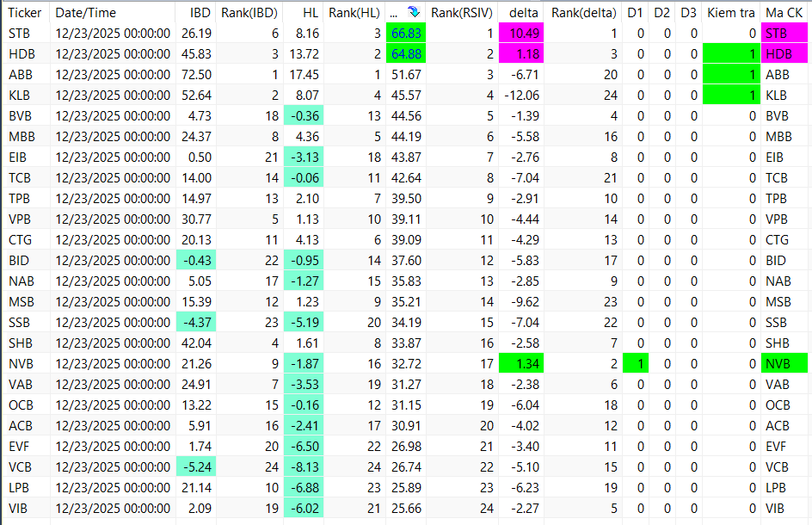Click EVF in the Ma CK column
The width and height of the screenshot is (812, 525).
pyautogui.click(x=776, y=446)
